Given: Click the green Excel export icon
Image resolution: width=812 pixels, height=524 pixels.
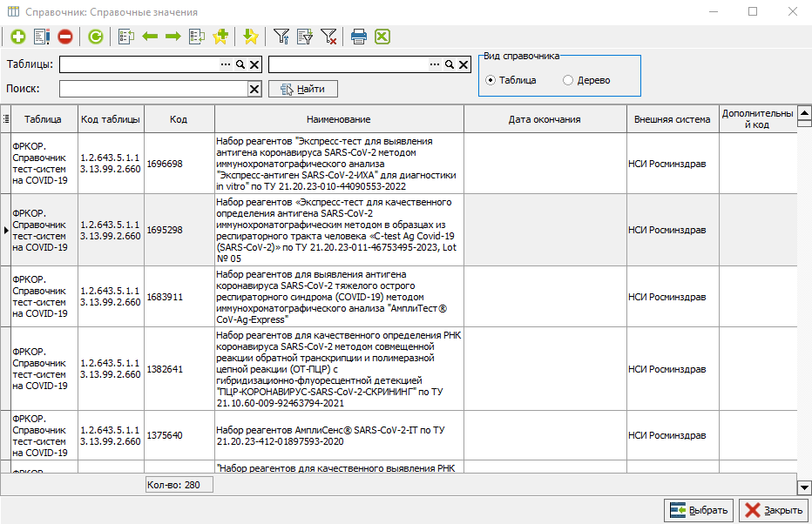Looking at the screenshot, I should 382,37.
